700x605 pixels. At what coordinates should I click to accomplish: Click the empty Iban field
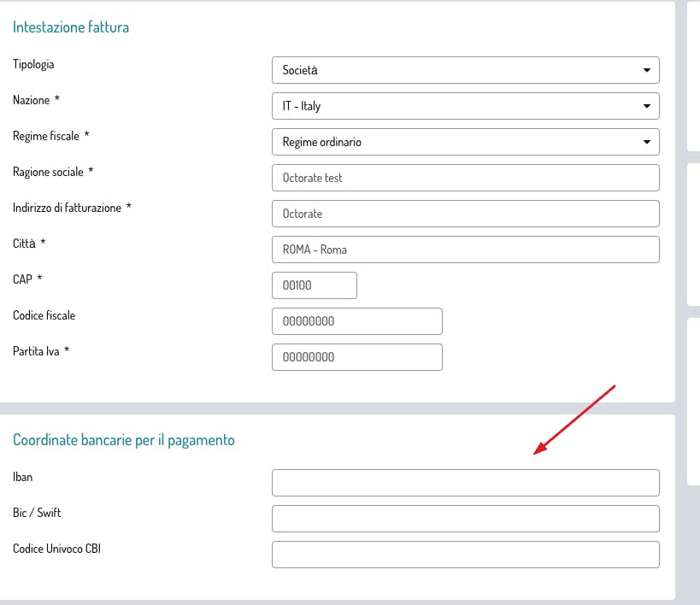pyautogui.click(x=465, y=483)
